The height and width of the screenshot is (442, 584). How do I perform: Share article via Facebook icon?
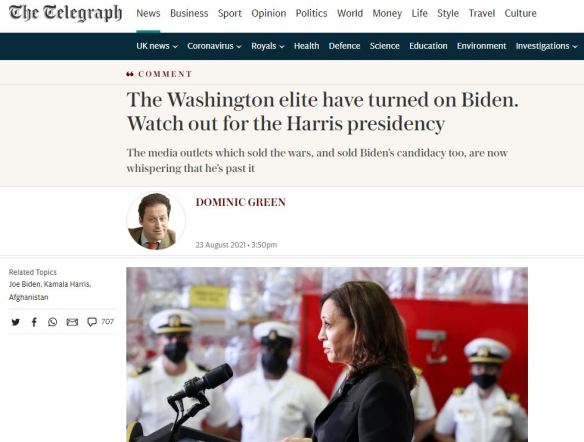34,322
